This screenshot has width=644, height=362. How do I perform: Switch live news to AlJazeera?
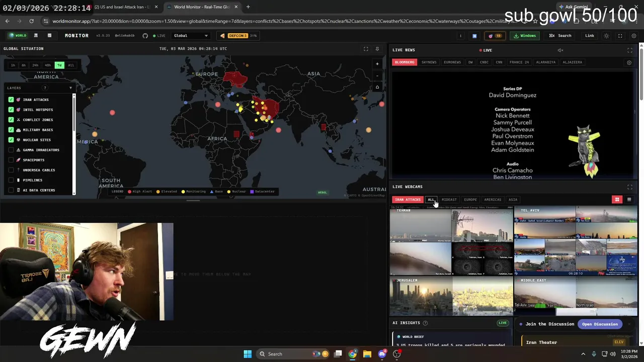(572, 62)
